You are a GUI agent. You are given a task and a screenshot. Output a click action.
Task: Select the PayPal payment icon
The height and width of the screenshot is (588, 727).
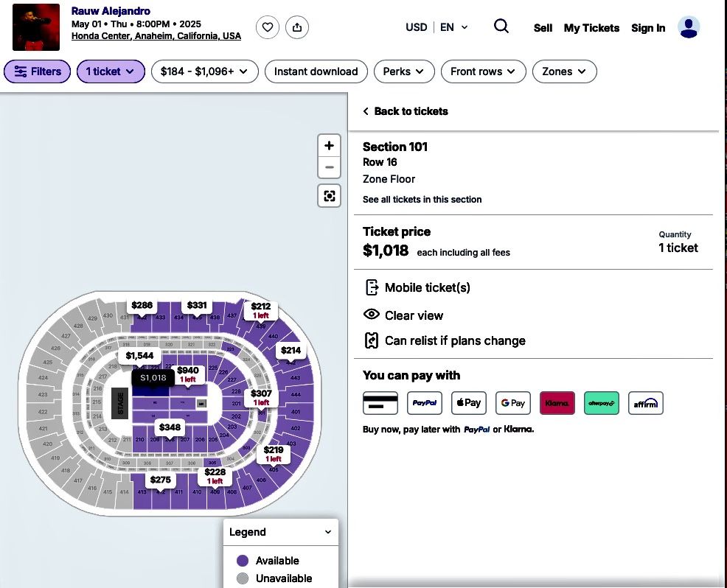pyautogui.click(x=425, y=403)
